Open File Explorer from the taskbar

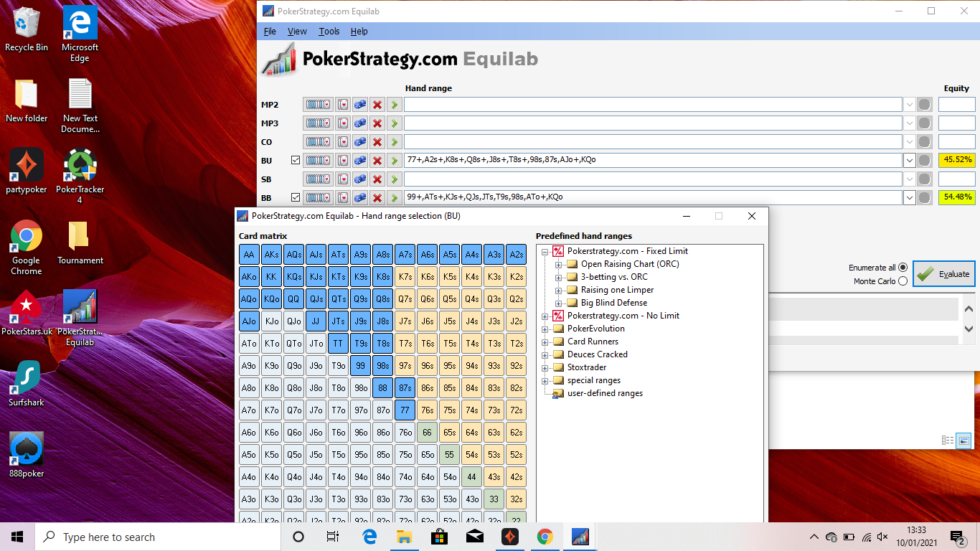pos(405,537)
